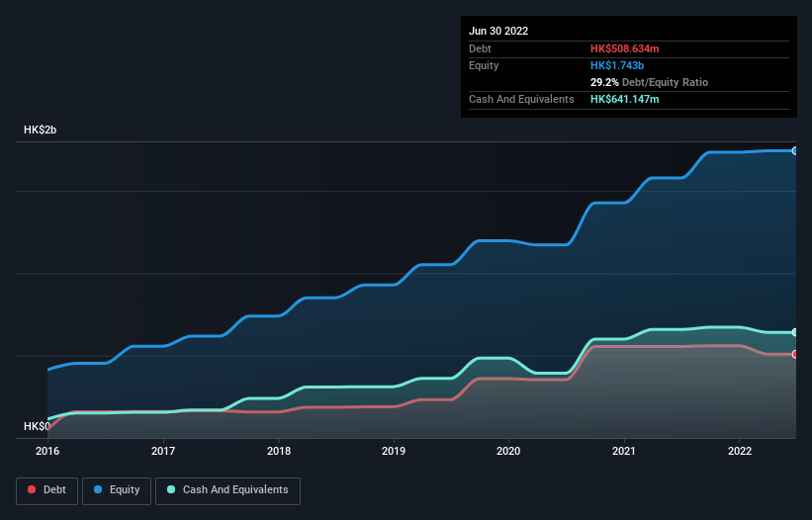
Task: Click the HK$0 axis label
Action: [37, 426]
